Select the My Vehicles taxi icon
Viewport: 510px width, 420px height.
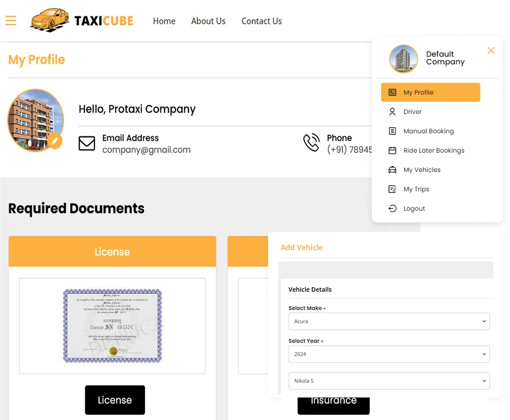[392, 169]
